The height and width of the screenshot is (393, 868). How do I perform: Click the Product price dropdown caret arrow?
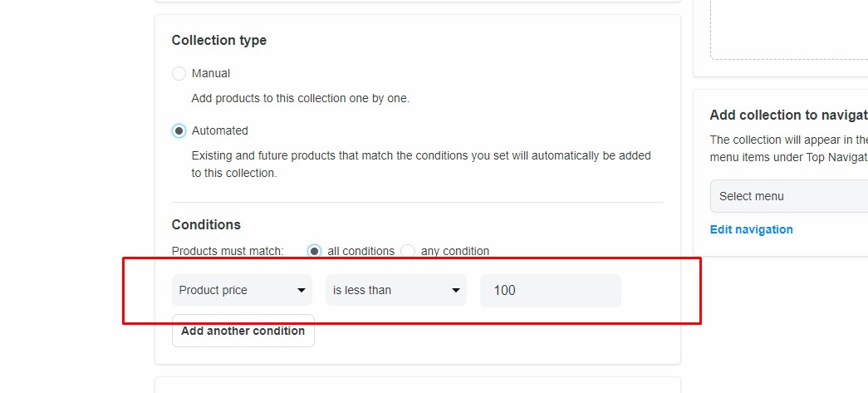(301, 291)
